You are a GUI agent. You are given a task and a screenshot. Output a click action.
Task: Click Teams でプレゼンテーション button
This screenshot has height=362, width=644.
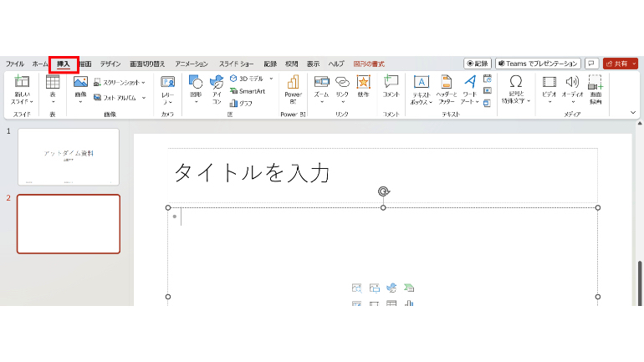tap(538, 64)
